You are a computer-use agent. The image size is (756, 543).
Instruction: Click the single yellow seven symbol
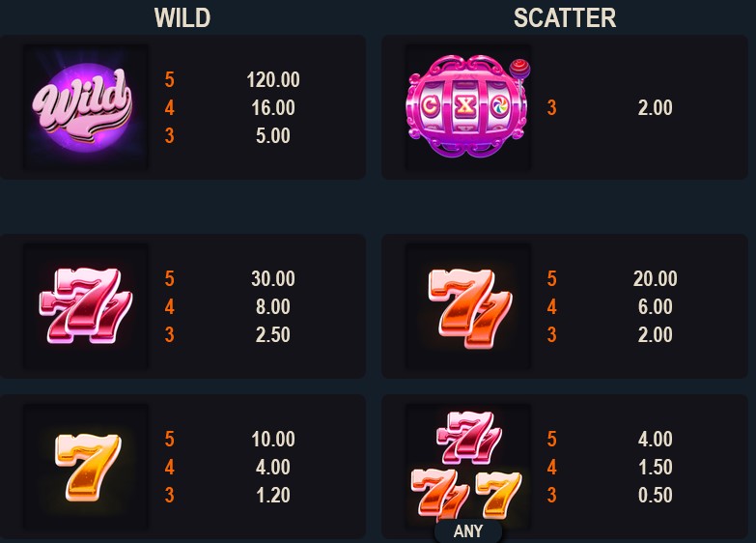(85, 467)
